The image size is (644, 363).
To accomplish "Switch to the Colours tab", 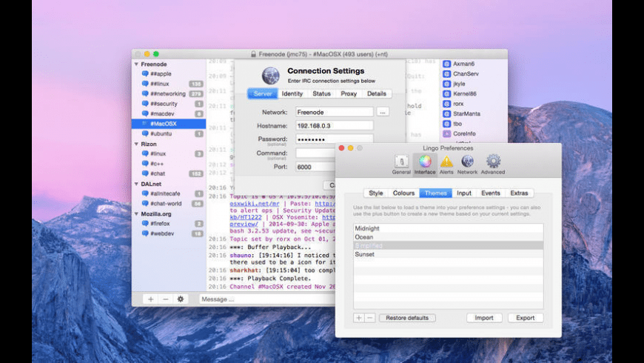I will 403,193.
